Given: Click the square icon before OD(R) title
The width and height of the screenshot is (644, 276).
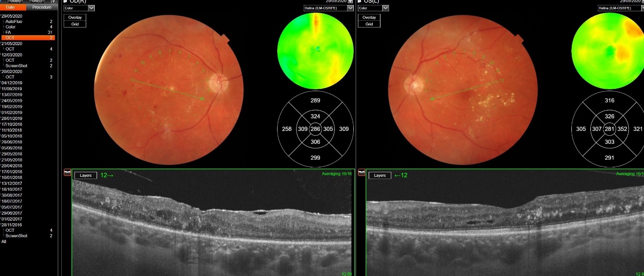Looking at the screenshot, I should pos(65,1).
